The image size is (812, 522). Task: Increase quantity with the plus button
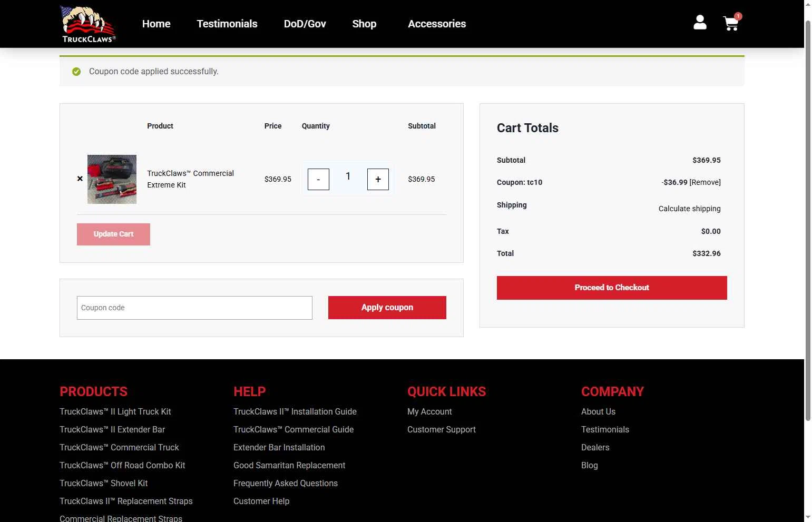coord(378,180)
